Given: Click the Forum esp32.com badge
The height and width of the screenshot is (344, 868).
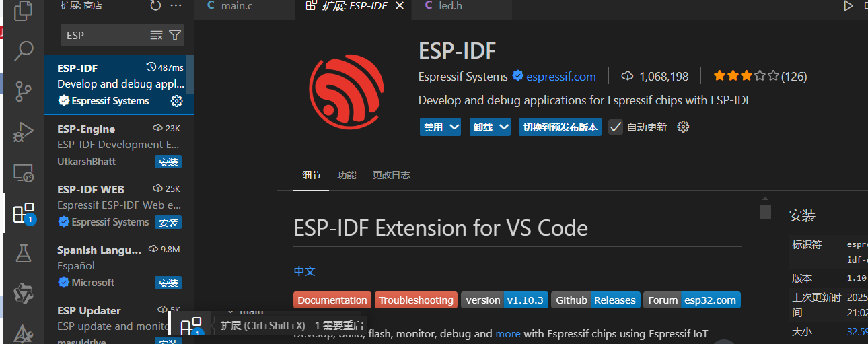Looking at the screenshot, I should (x=692, y=300).
